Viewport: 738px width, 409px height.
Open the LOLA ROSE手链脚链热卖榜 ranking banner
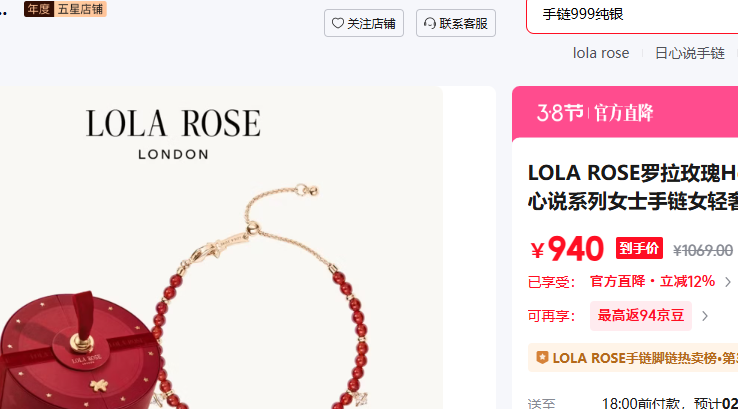point(633,358)
